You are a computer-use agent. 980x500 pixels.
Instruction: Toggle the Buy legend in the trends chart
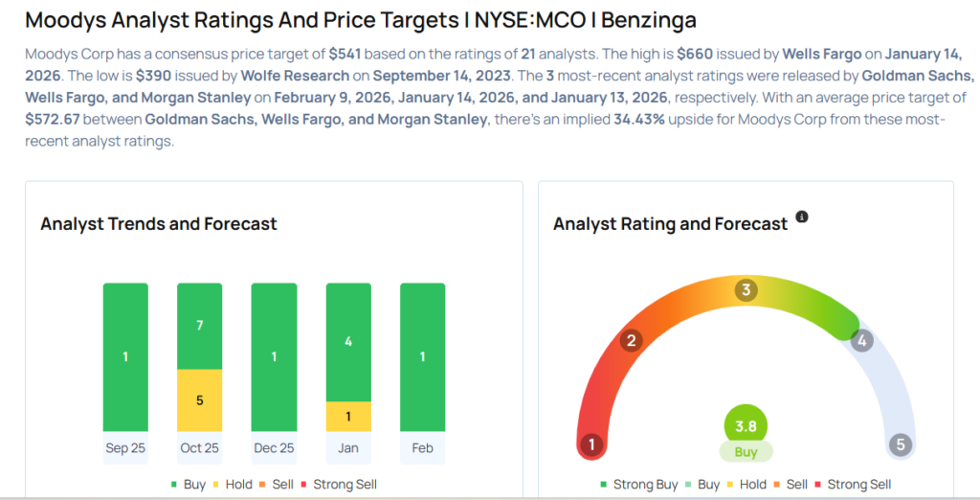tap(187, 485)
